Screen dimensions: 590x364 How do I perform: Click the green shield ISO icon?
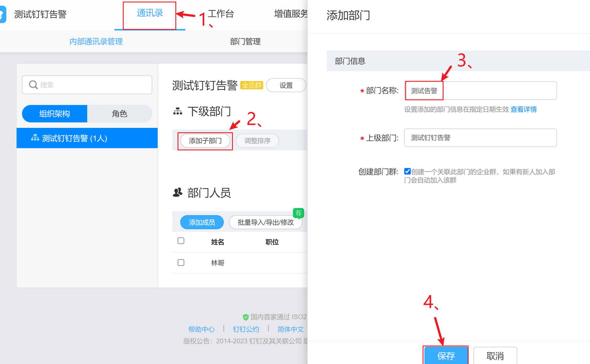[x=246, y=317]
